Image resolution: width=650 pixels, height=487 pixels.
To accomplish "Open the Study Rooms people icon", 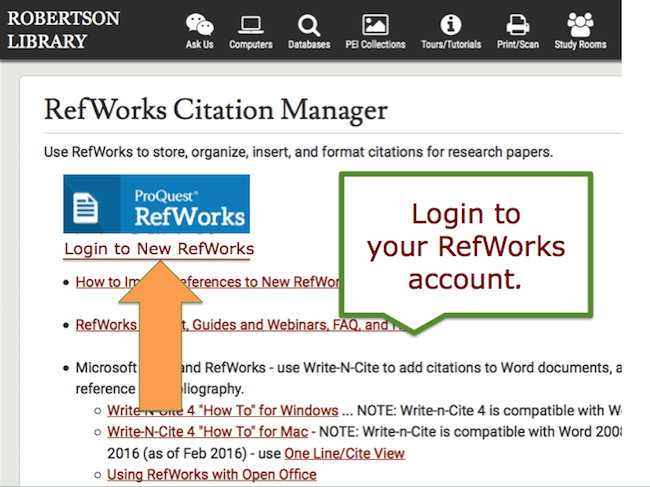I will (x=580, y=25).
